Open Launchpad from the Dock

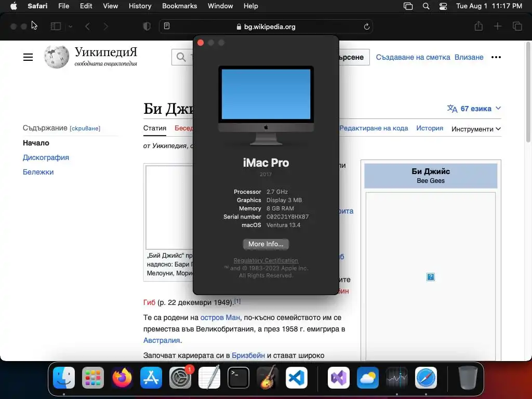93,378
